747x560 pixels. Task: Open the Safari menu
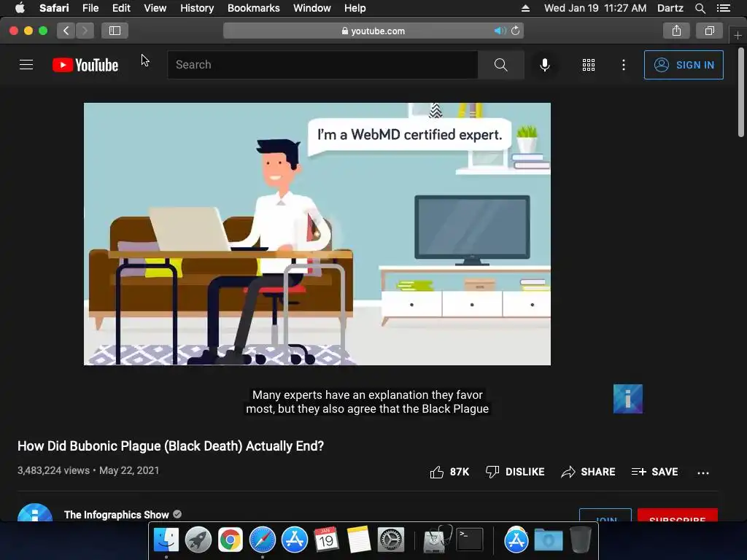click(x=54, y=8)
